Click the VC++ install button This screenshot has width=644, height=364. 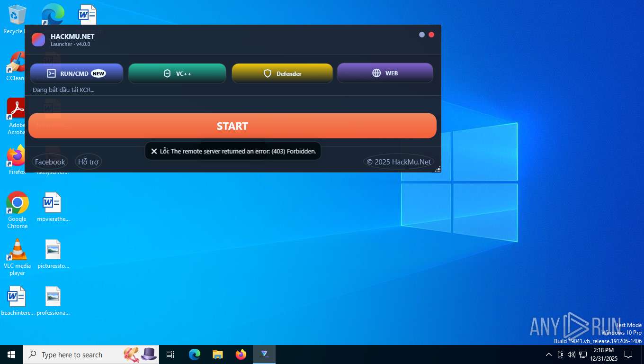[177, 73]
